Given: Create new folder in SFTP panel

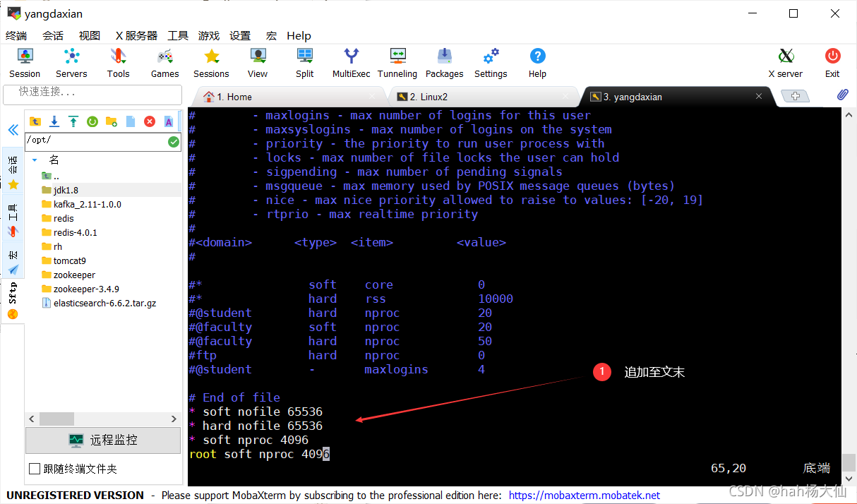Looking at the screenshot, I should click(111, 121).
